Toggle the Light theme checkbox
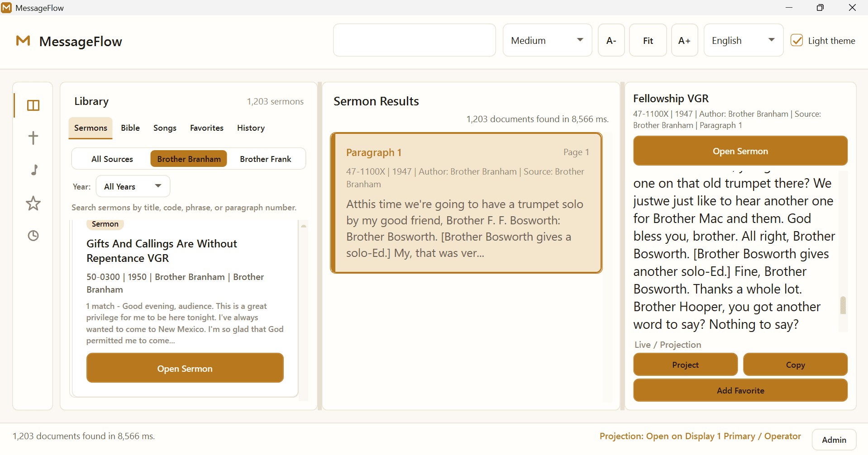 point(796,40)
